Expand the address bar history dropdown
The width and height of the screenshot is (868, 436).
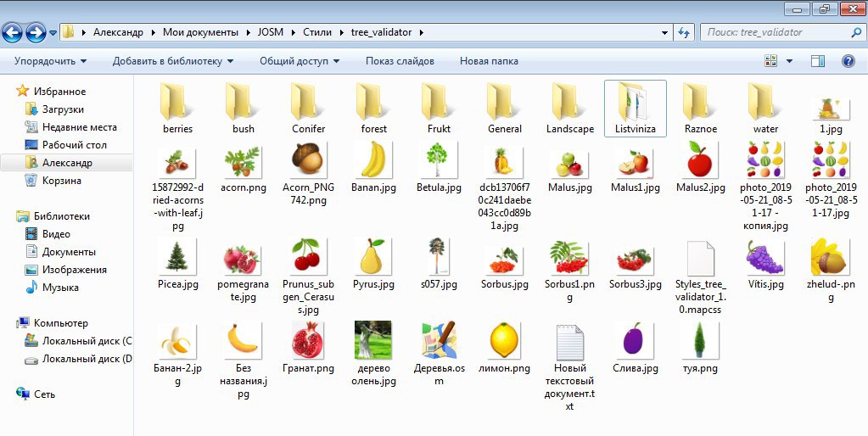[x=665, y=32]
